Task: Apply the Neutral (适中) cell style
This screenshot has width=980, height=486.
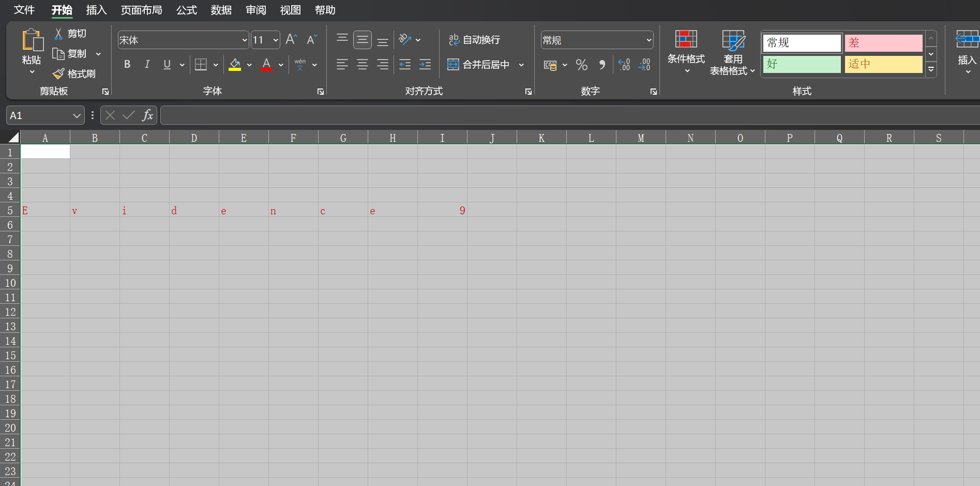Action: pos(884,64)
